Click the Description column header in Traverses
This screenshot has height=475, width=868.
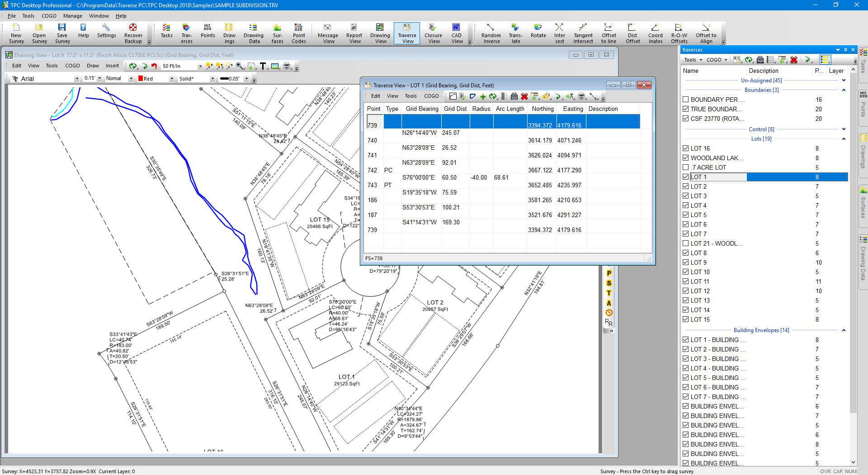(764, 71)
